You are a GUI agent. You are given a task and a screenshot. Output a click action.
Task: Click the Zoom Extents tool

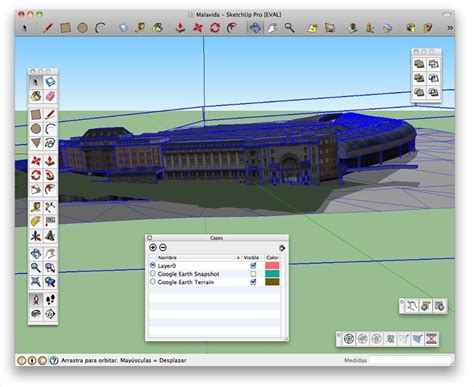coord(36,282)
